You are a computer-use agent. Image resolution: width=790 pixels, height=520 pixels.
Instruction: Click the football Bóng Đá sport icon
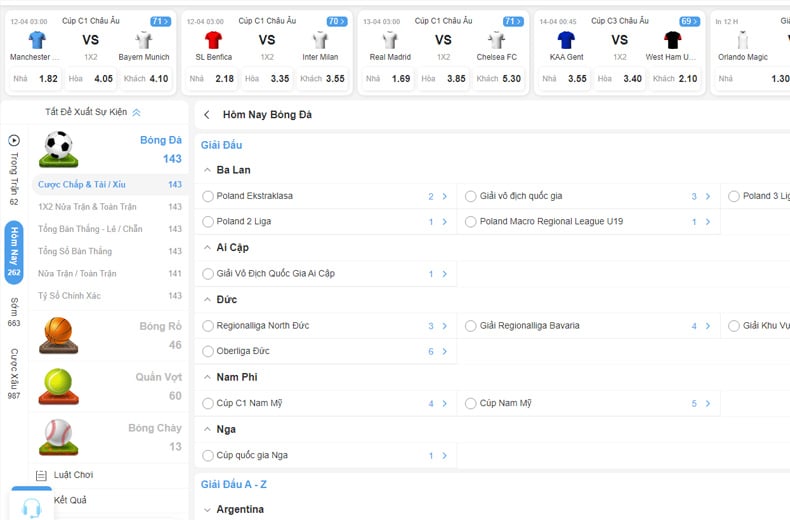(58, 149)
